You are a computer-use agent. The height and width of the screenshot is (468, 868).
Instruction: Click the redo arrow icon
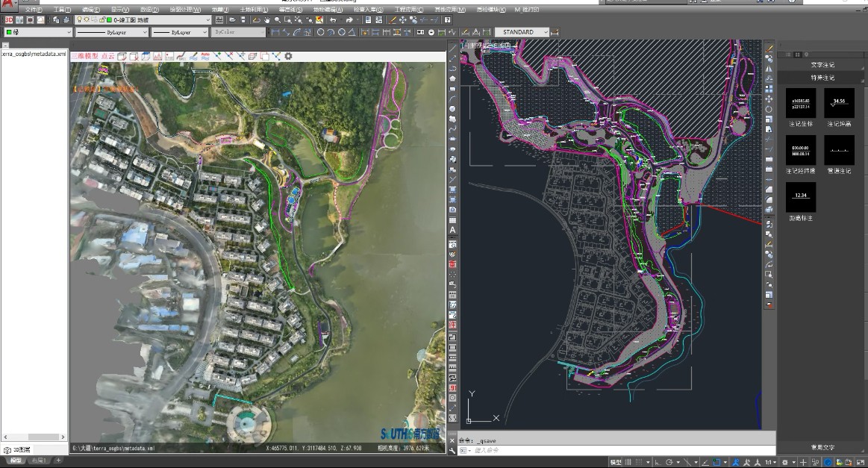[x=349, y=20]
